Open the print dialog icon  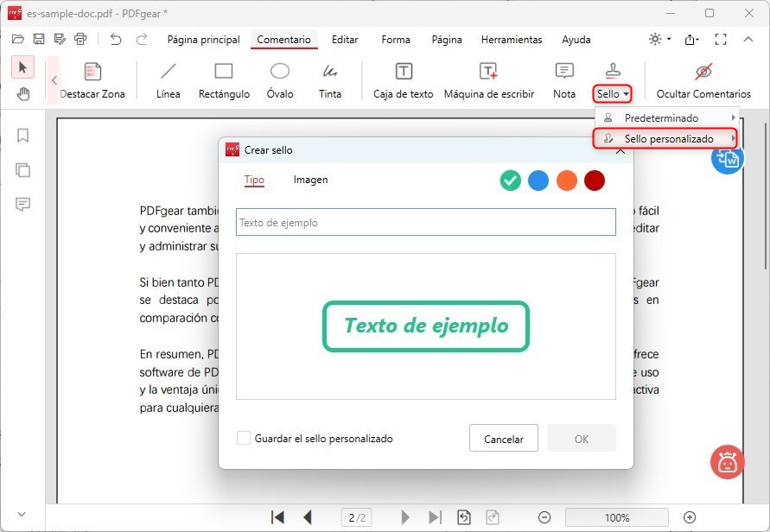(80, 39)
